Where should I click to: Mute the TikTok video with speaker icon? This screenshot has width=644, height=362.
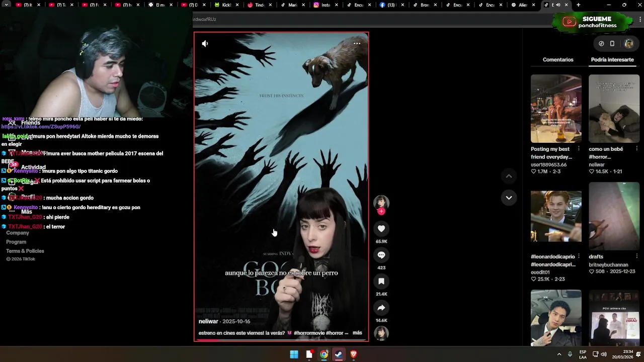(x=205, y=44)
